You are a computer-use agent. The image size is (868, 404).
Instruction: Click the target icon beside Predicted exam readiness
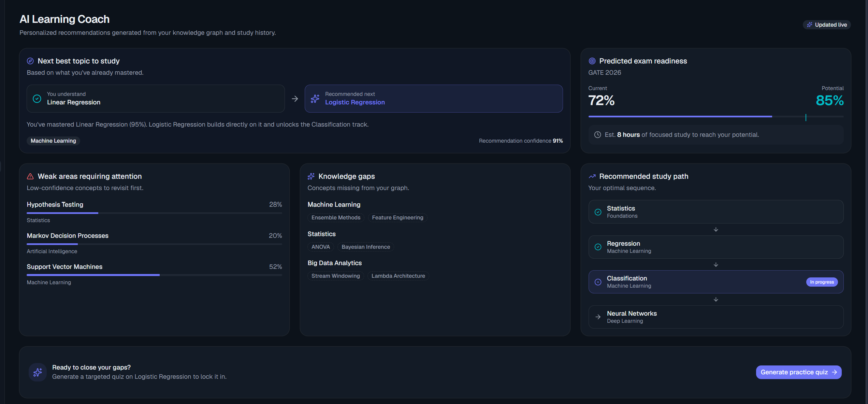tap(592, 61)
